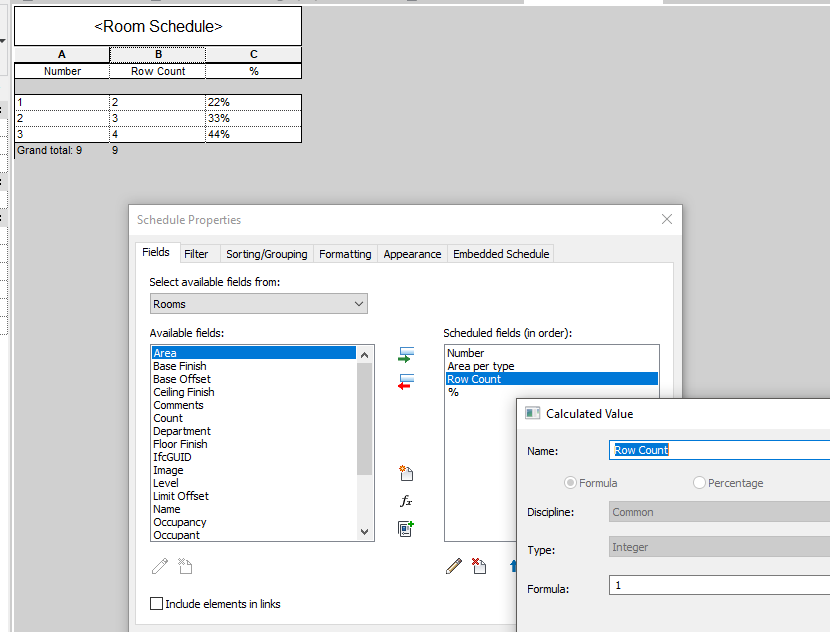Select the Percentage radio button

699,483
